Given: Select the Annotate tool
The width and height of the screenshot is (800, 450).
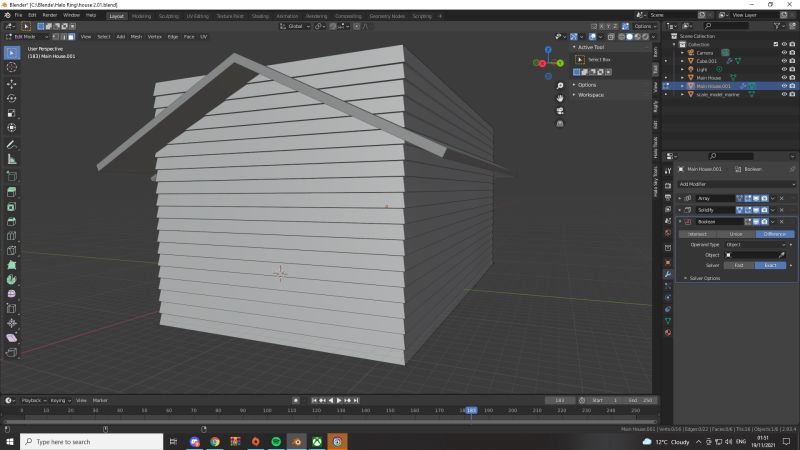Looking at the screenshot, I should click(12, 145).
